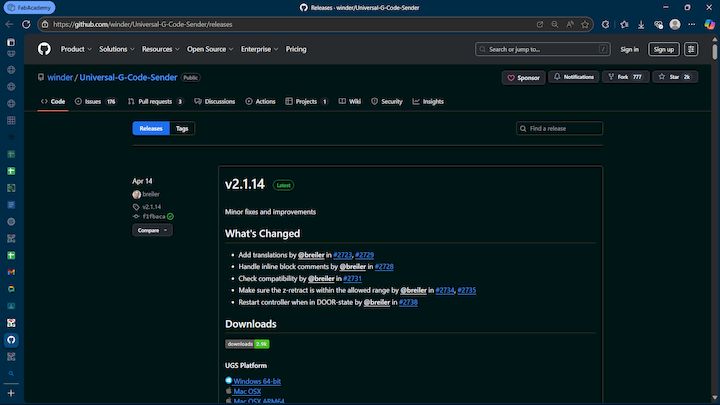Click search tabs magnifier in sidebar
Viewport: 720px width, 405px height.
point(11,374)
